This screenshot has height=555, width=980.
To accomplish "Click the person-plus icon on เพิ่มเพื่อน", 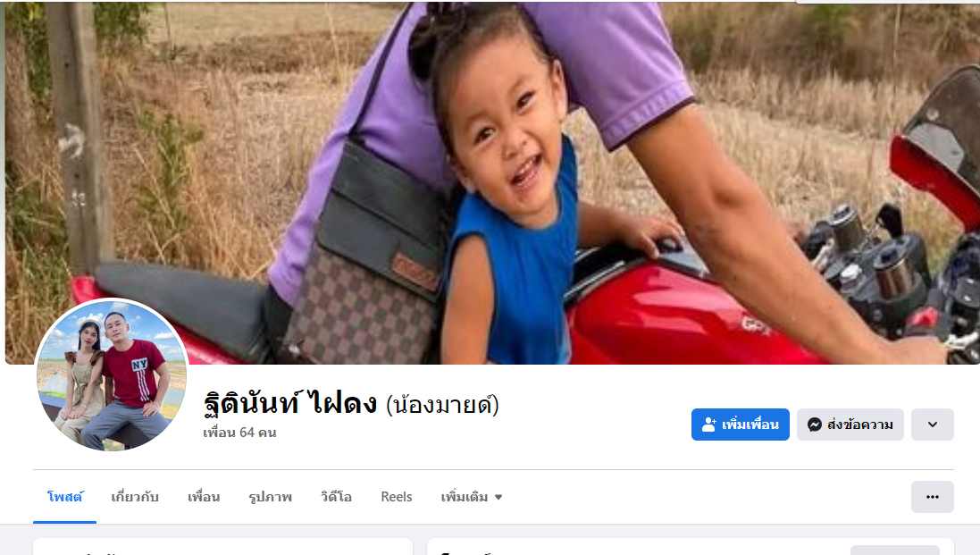I will 708,425.
